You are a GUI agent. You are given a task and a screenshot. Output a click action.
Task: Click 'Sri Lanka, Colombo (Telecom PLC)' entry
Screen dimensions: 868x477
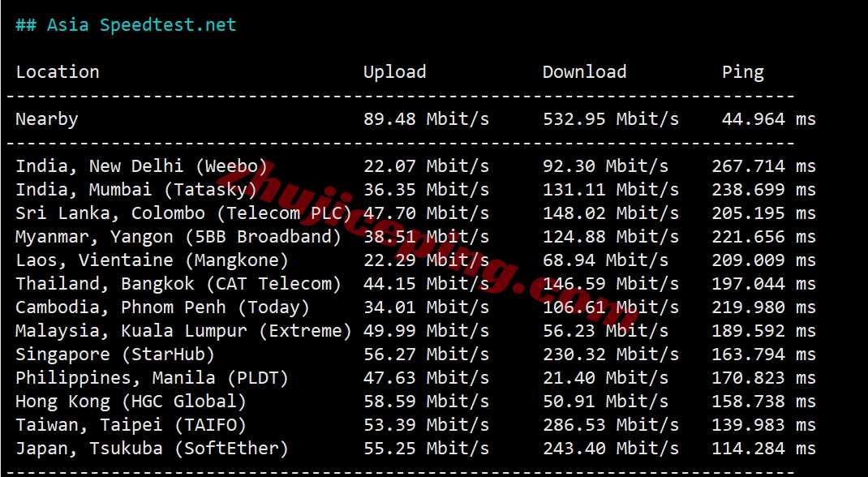pyautogui.click(x=184, y=213)
